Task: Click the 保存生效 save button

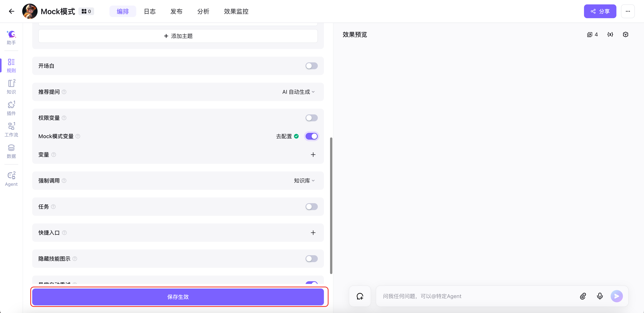Action: [x=178, y=297]
